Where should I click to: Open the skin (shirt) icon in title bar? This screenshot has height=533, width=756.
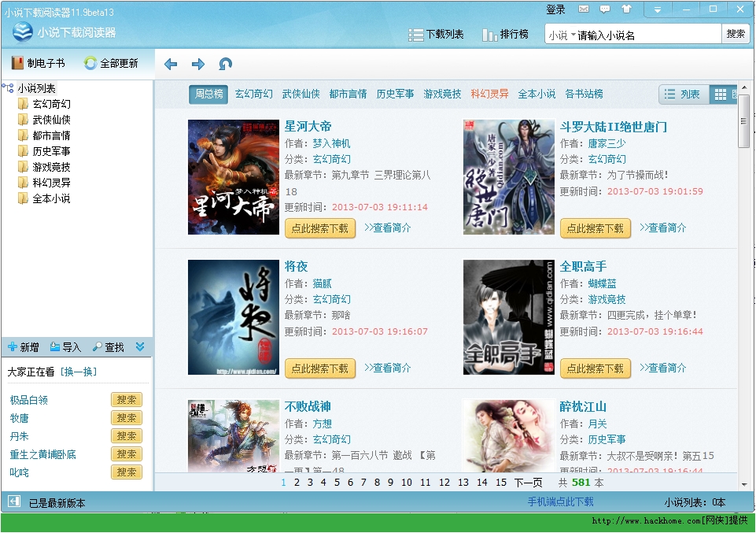pyautogui.click(x=626, y=9)
